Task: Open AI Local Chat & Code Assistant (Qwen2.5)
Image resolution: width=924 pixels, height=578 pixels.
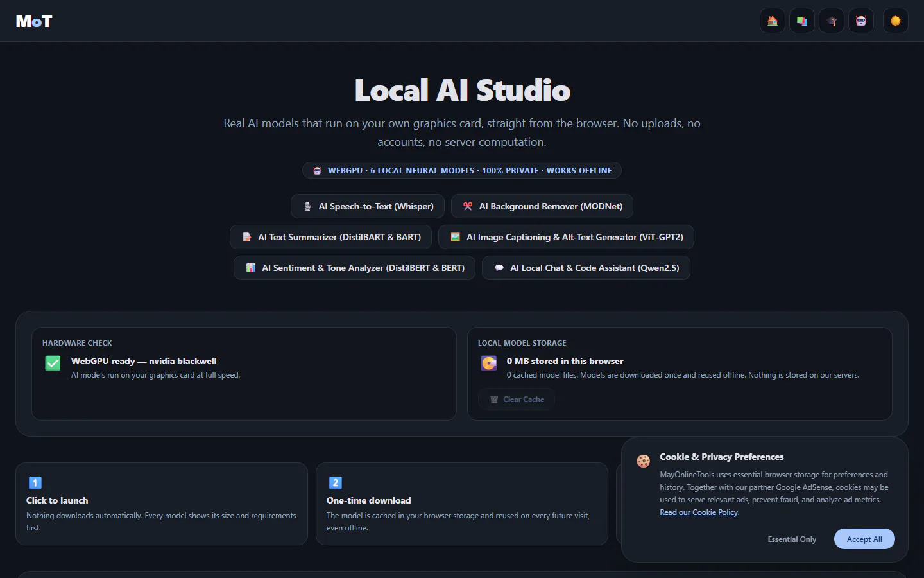Action: point(586,268)
